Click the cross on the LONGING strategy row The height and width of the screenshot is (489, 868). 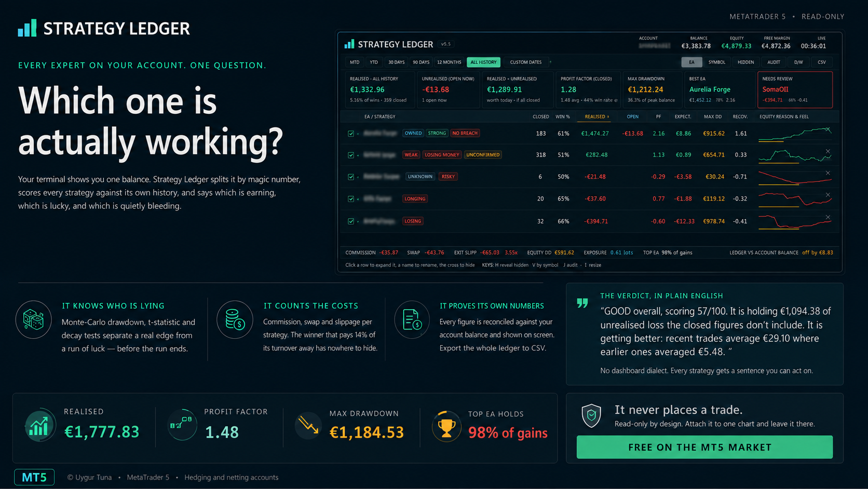pos(828,195)
